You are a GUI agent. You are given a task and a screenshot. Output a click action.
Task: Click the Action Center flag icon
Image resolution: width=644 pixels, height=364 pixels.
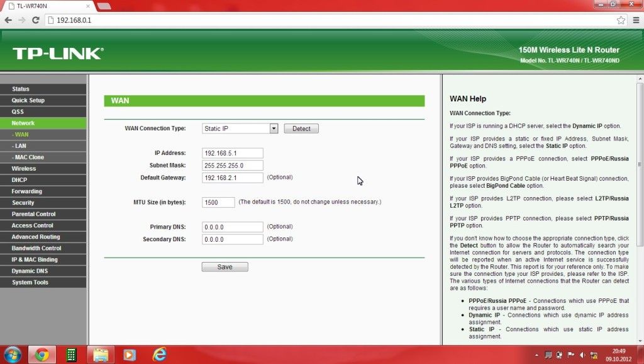570,355
